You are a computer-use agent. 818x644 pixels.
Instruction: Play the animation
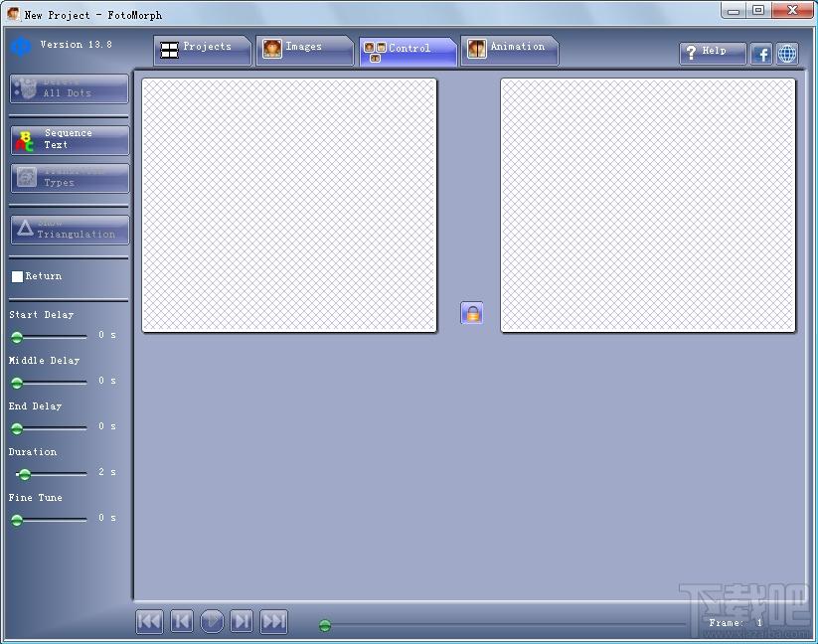click(x=212, y=621)
